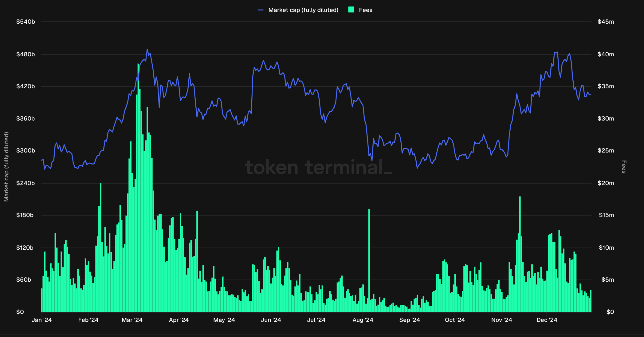Click the Mar '24 x-axis label
Image resolution: width=644 pixels, height=337 pixels.
point(132,320)
